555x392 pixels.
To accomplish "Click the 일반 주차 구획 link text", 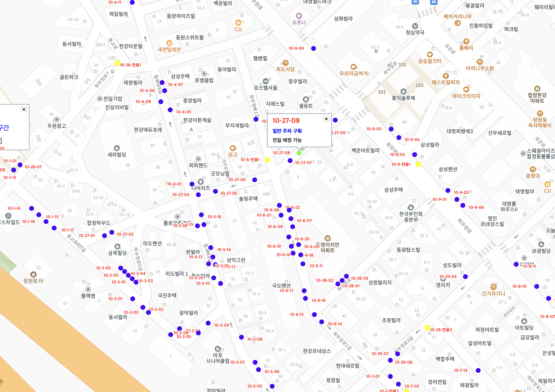I will click(287, 131).
